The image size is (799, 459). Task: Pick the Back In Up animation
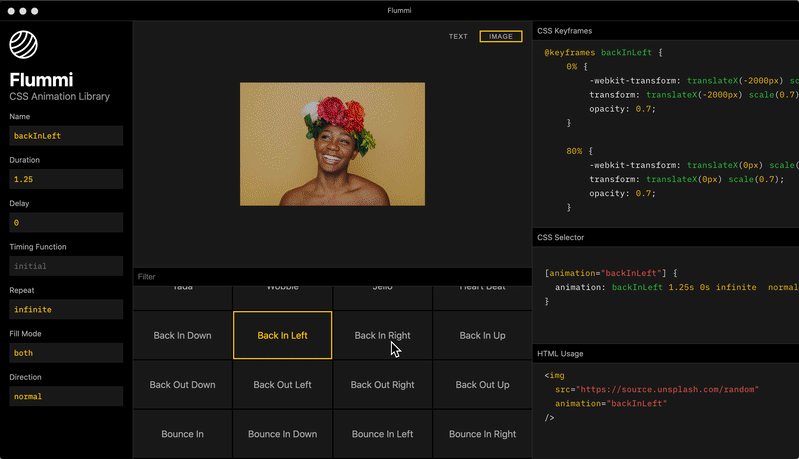pyautogui.click(x=483, y=335)
